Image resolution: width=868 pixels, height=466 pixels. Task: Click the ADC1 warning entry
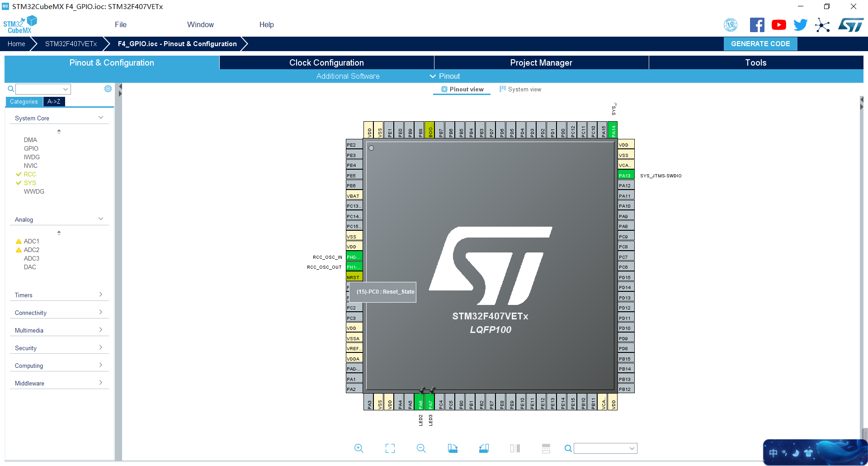point(32,241)
